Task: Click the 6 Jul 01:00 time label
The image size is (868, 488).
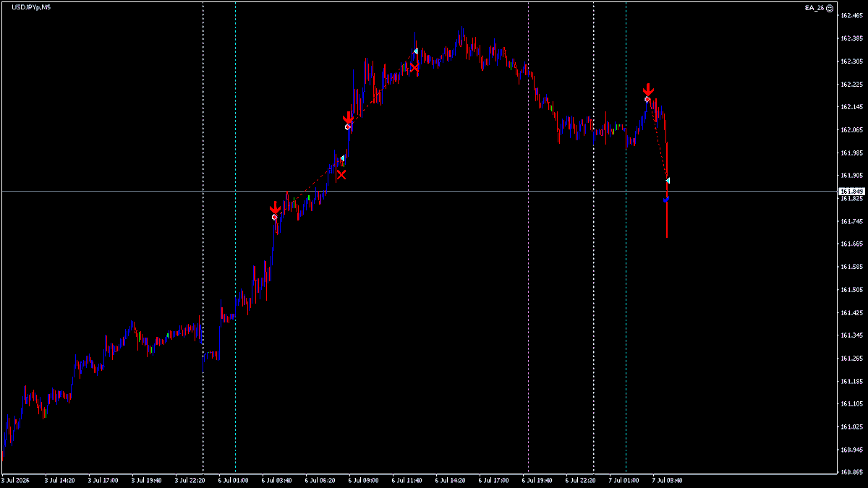Action: (x=234, y=479)
